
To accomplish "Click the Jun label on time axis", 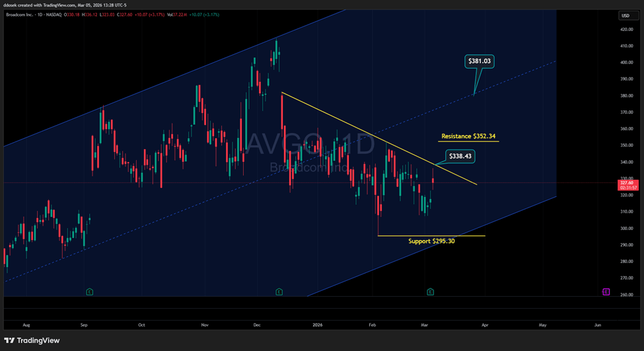I will 598,325.
